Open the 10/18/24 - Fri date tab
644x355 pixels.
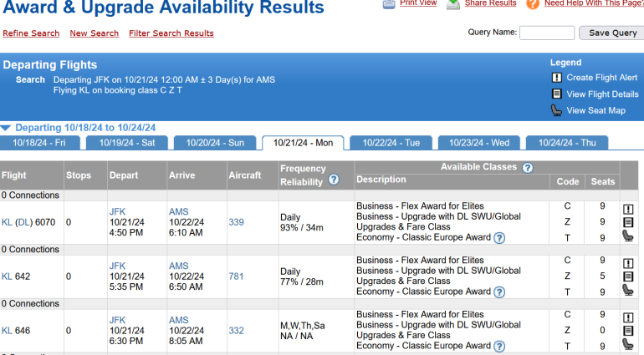[40, 143]
